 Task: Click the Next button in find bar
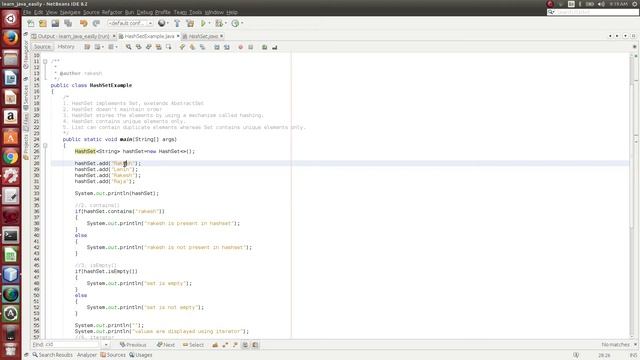click(166, 345)
